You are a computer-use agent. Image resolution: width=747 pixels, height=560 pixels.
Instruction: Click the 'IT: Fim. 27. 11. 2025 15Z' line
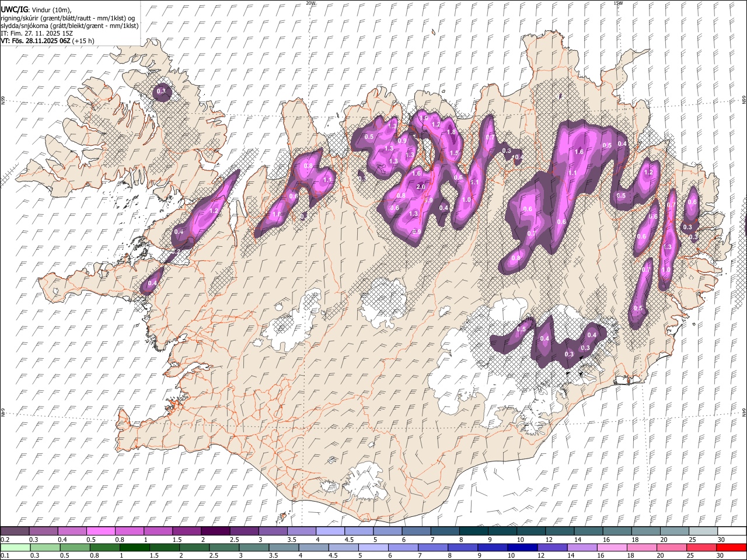37,33
